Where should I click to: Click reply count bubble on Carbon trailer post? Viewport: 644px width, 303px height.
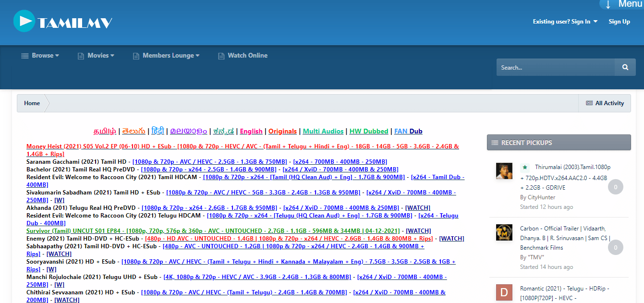(x=615, y=247)
